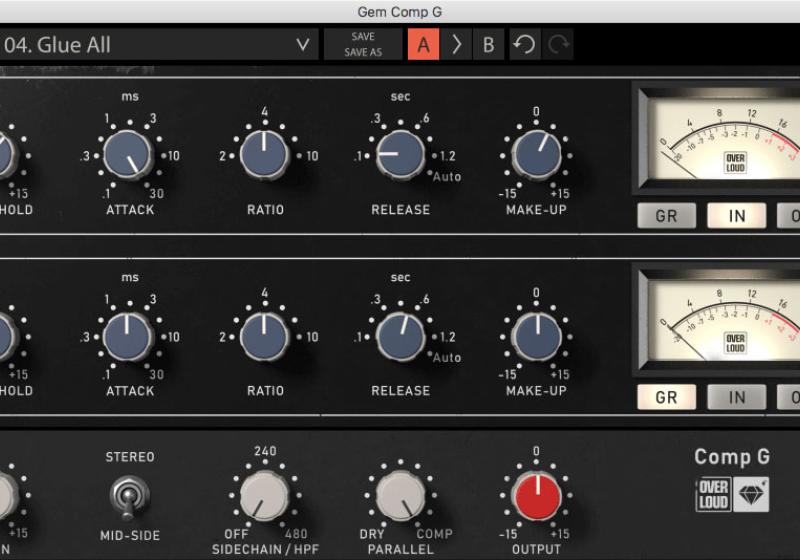Screen dimensions: 800x560
Task: Click the '04. Glue All' preset name
Action: [x=58, y=45]
